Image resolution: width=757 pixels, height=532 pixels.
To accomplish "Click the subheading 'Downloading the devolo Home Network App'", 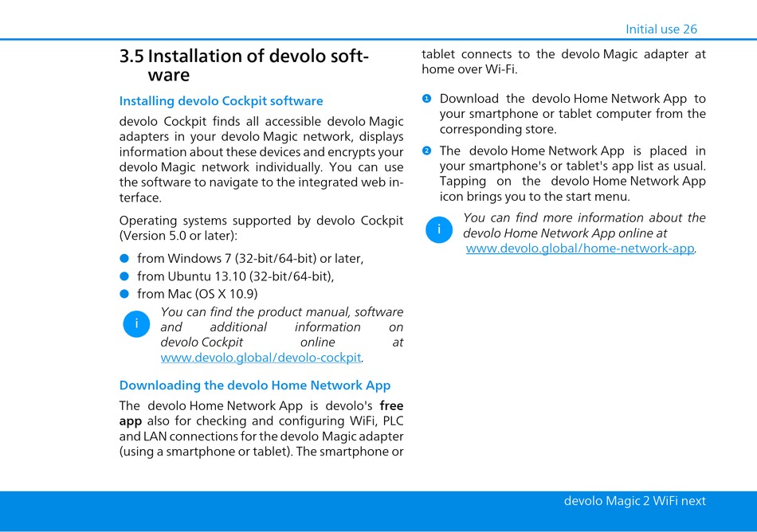I will [255, 385].
